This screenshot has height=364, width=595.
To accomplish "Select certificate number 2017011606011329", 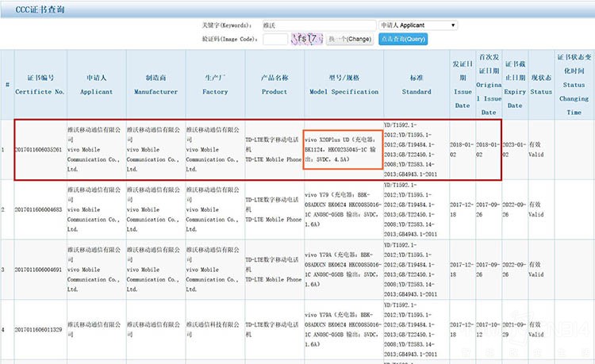I will tap(40, 328).
